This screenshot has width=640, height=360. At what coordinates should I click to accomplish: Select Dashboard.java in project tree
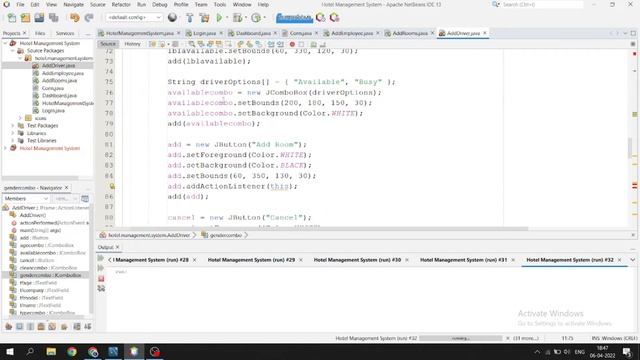tap(59, 96)
